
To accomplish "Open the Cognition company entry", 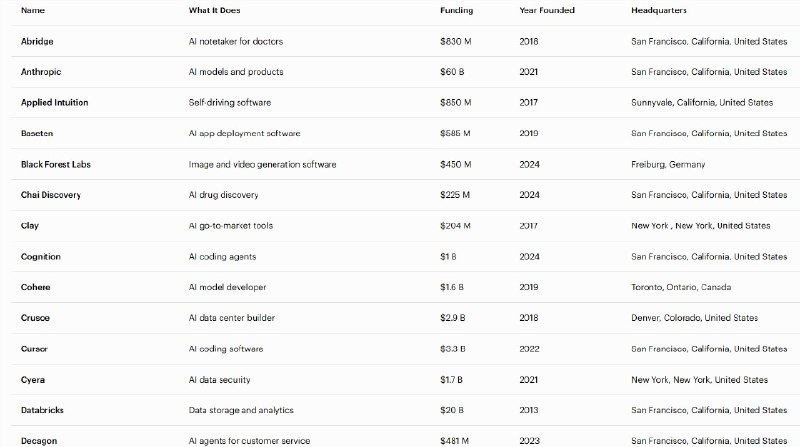I will 41,257.
